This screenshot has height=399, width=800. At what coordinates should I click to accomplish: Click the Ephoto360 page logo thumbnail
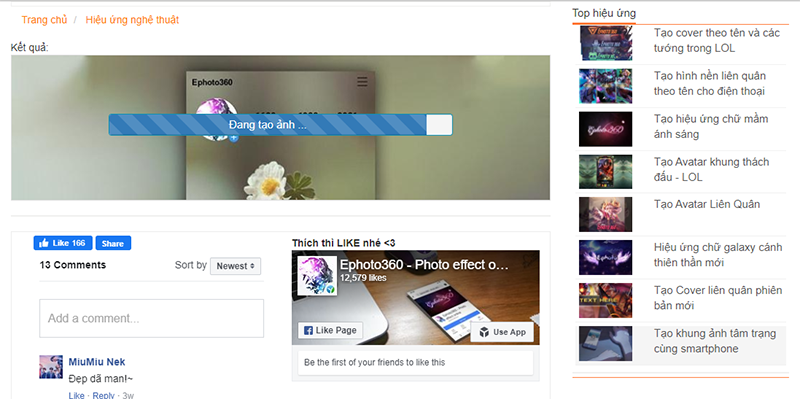[317, 276]
